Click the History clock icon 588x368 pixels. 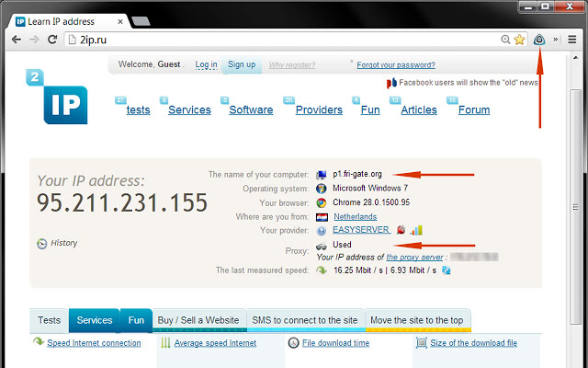41,244
